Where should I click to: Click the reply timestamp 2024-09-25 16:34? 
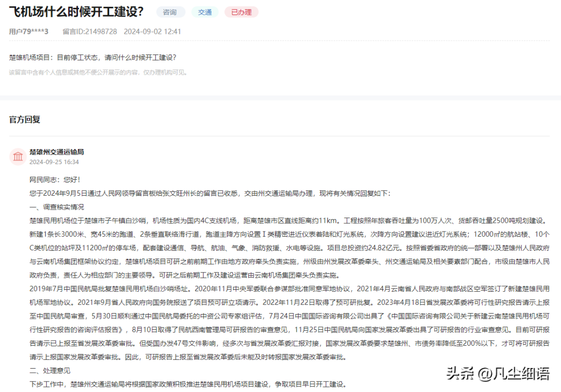[x=54, y=162]
